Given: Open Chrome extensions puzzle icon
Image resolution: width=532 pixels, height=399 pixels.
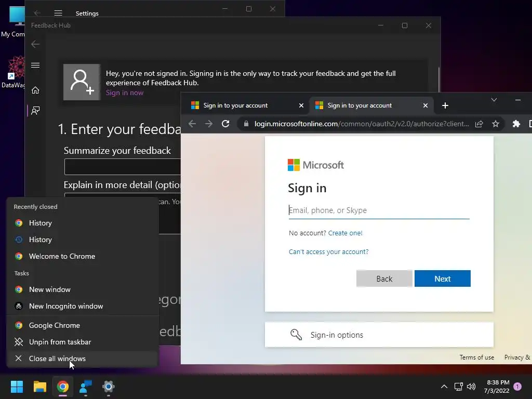Looking at the screenshot, I should [x=516, y=124].
